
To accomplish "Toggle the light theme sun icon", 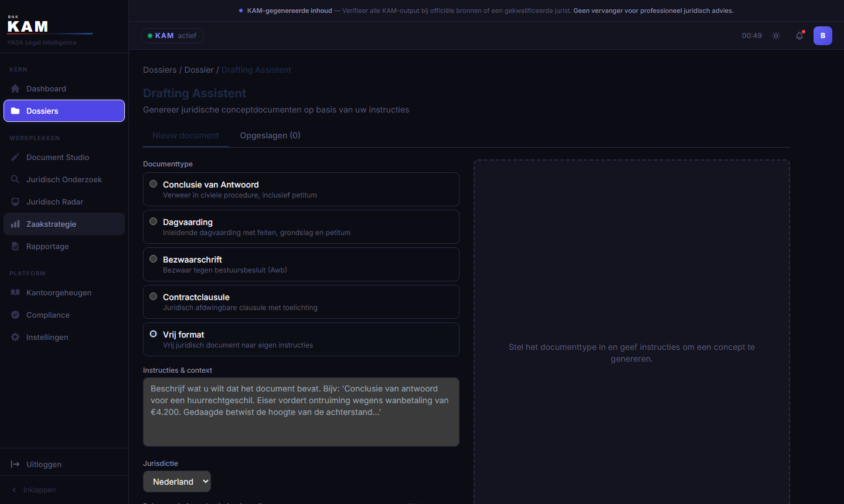I will click(x=776, y=36).
